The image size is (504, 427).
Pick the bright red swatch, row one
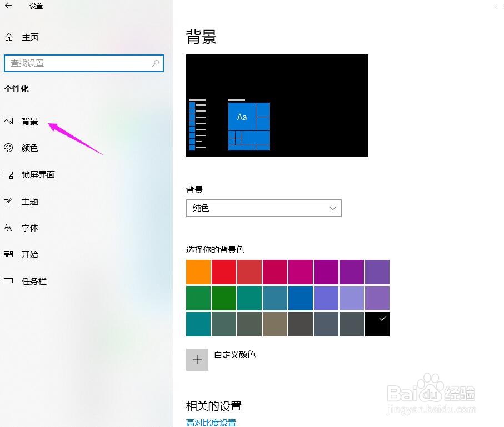(x=224, y=272)
